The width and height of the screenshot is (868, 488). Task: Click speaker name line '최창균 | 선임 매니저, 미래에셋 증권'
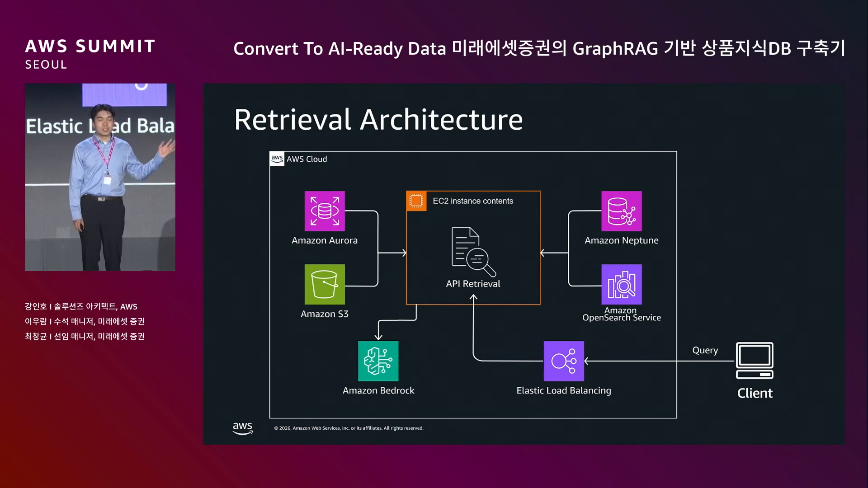[85, 336]
